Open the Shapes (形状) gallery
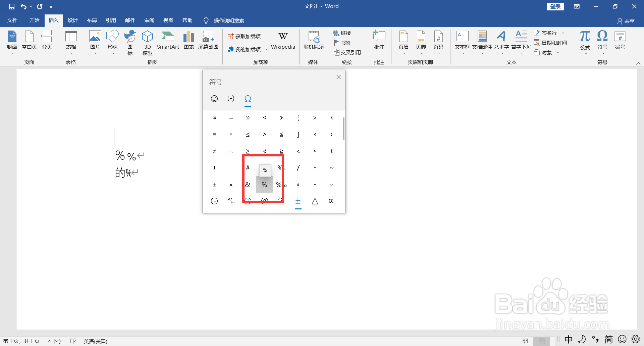This screenshot has width=644, height=346. click(x=112, y=42)
